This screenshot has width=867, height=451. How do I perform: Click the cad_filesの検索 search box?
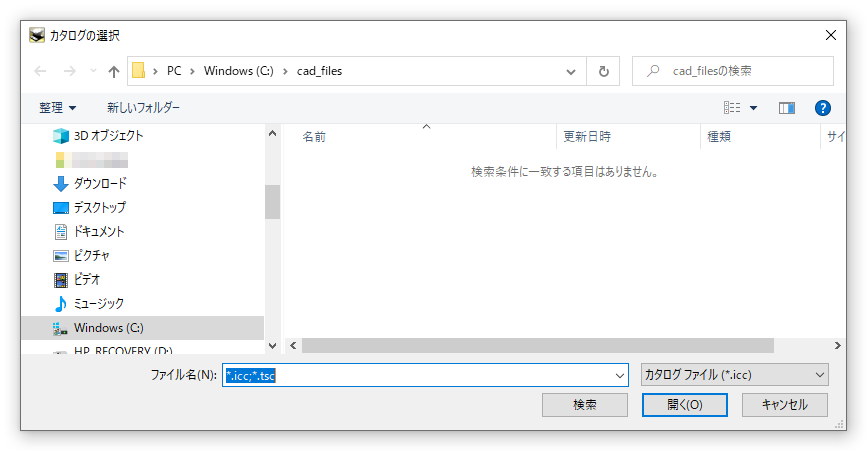733,71
